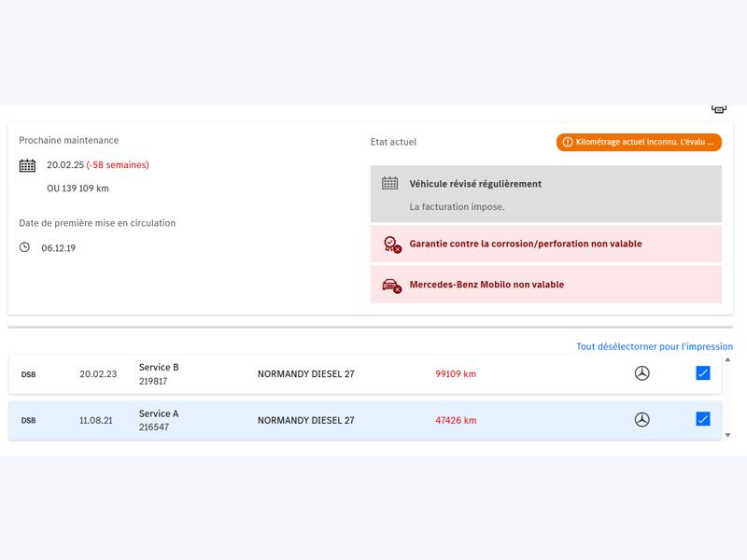
Task: Click the print icon at top right
Action: pos(719,109)
